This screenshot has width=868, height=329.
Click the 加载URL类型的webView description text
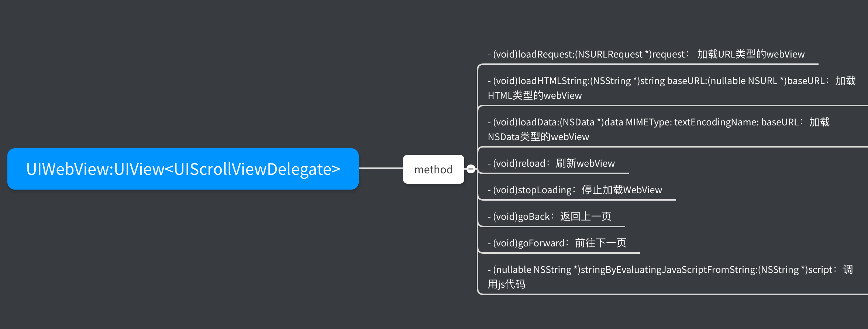(x=751, y=54)
